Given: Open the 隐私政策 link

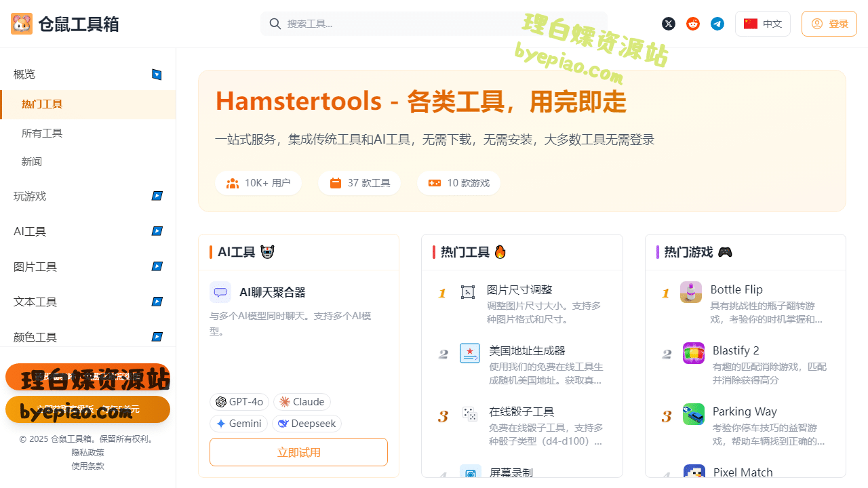Looking at the screenshot, I should coord(88,453).
